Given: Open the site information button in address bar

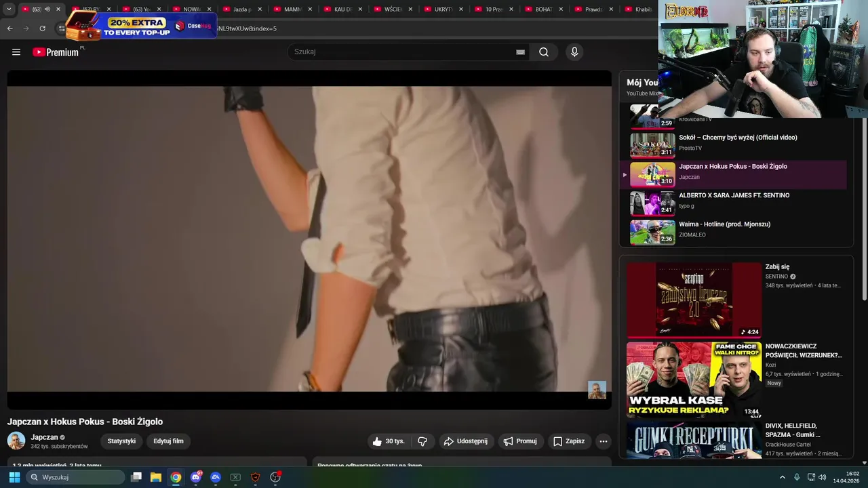Looking at the screenshot, I should 61,28.
